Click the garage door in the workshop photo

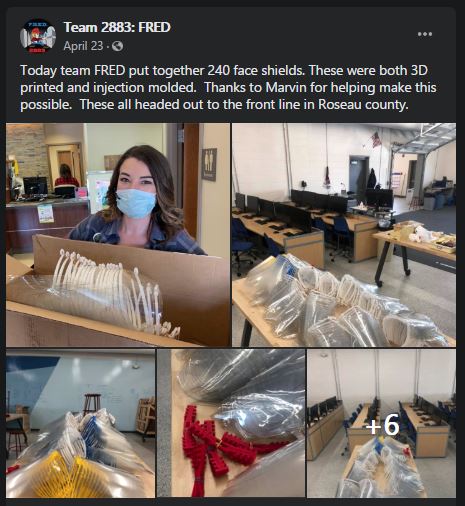tap(423, 136)
